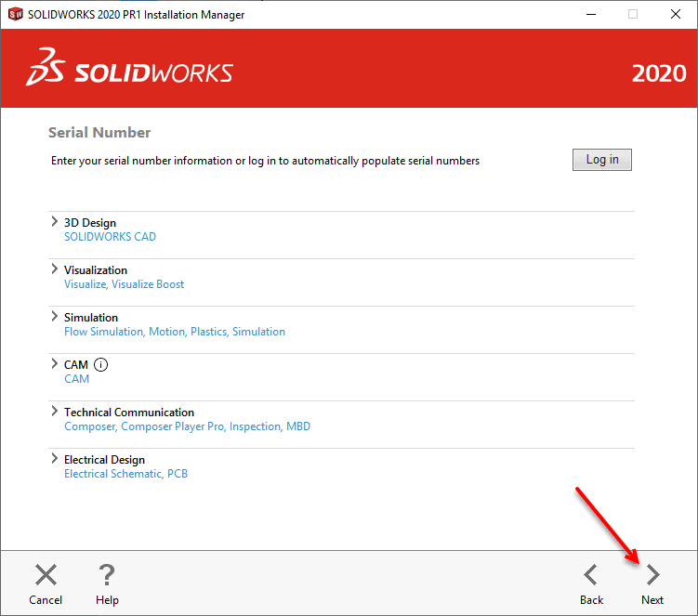Click the SOLIDWORKS CAD link
Screen dimensions: 698x616
coord(110,237)
